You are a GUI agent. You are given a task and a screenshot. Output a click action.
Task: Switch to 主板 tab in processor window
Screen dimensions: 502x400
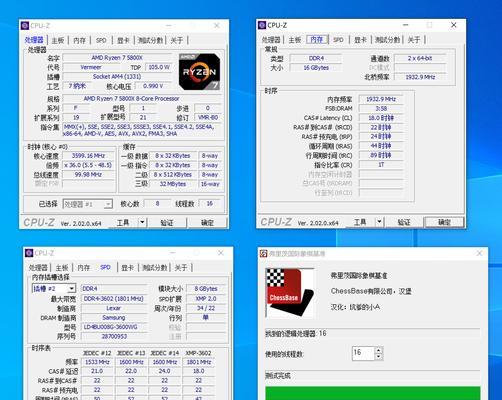pos(58,40)
